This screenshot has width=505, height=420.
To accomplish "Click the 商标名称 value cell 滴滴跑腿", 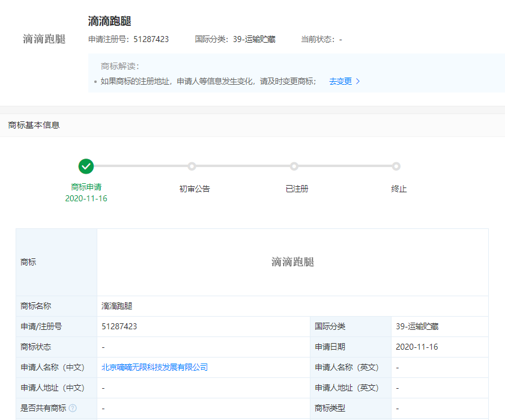I will pos(117,306).
